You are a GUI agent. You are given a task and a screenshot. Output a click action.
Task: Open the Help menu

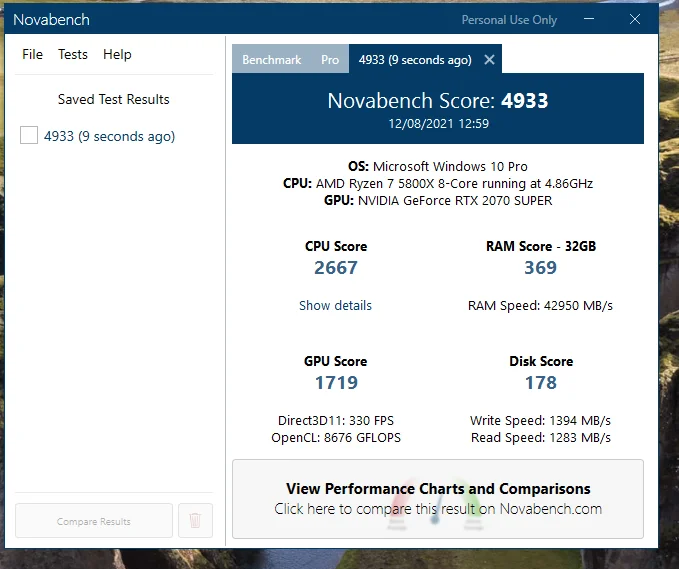point(117,55)
